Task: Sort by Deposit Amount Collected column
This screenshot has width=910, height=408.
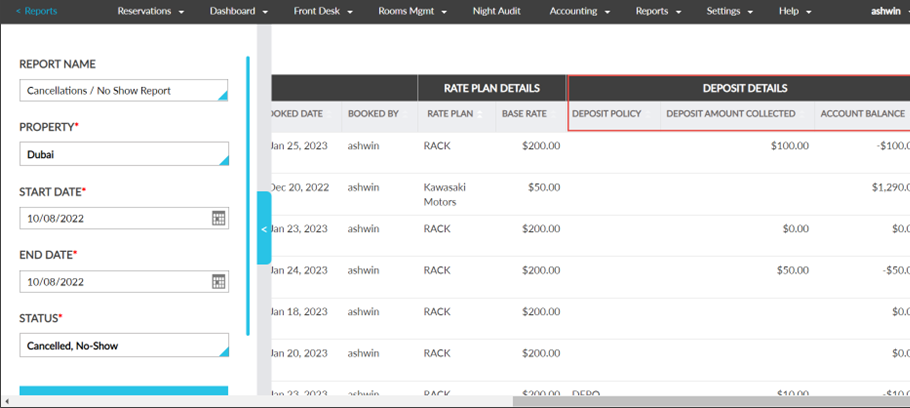Action: click(737, 114)
